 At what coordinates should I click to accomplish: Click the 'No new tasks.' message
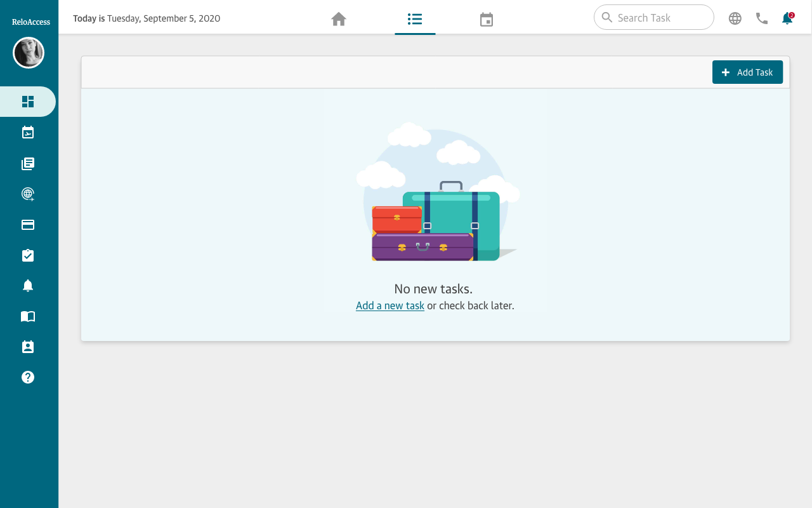[x=433, y=289]
